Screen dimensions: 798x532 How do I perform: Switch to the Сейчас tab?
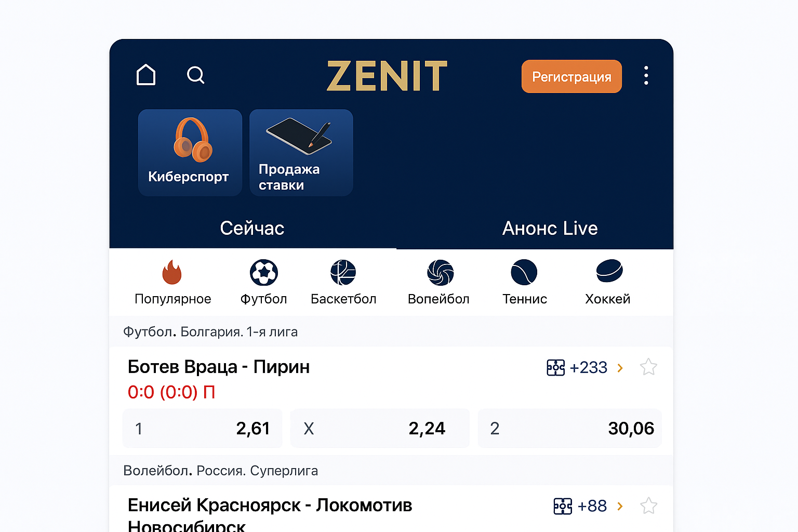click(252, 228)
